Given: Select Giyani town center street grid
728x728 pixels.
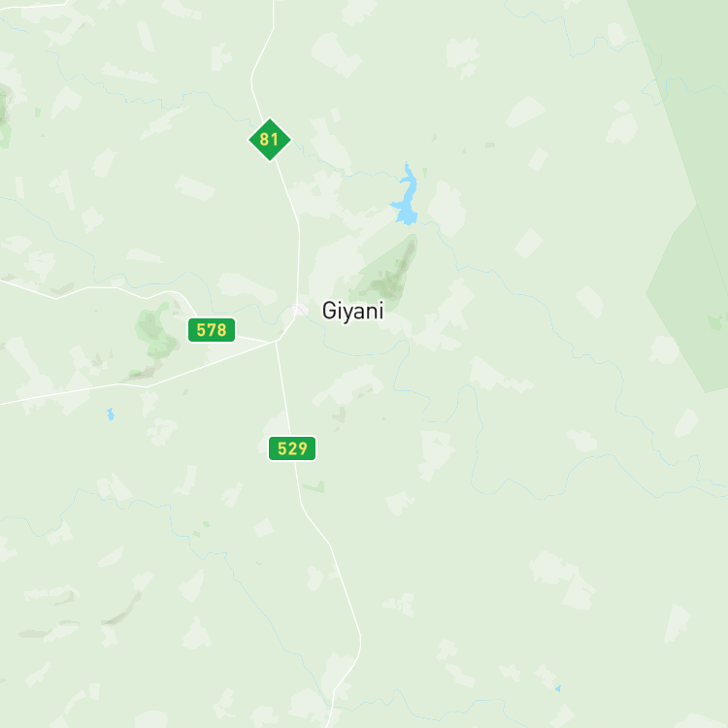Looking at the screenshot, I should [300, 310].
